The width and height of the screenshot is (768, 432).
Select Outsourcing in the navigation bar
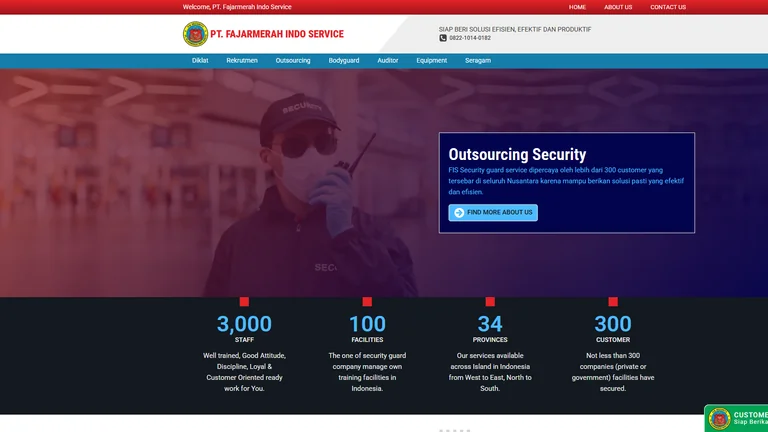(x=293, y=61)
